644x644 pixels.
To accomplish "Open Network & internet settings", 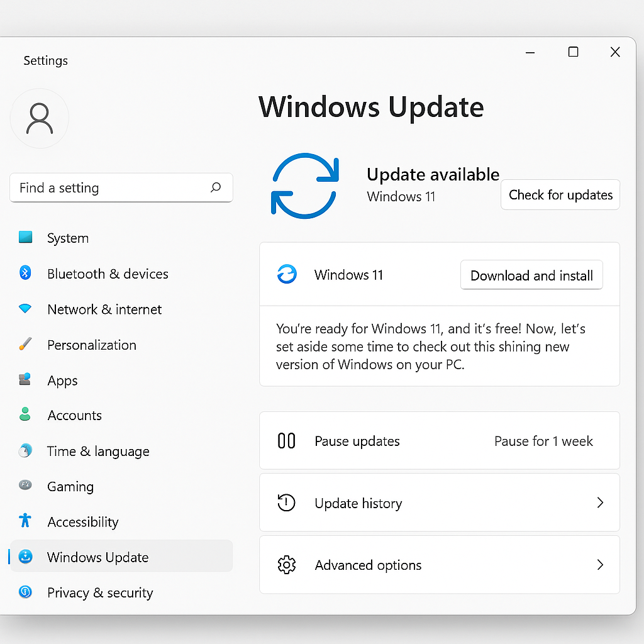I will coord(121,309).
